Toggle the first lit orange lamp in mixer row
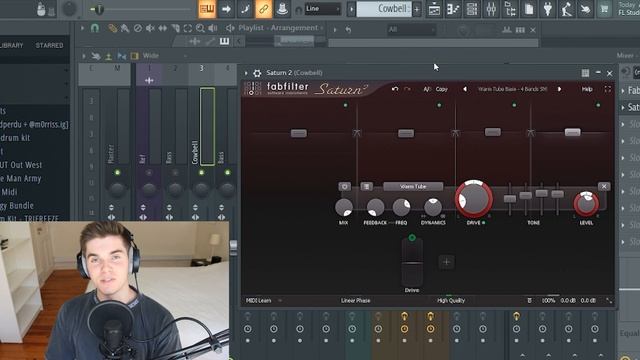This screenshot has width=640, height=360. tap(404, 316)
